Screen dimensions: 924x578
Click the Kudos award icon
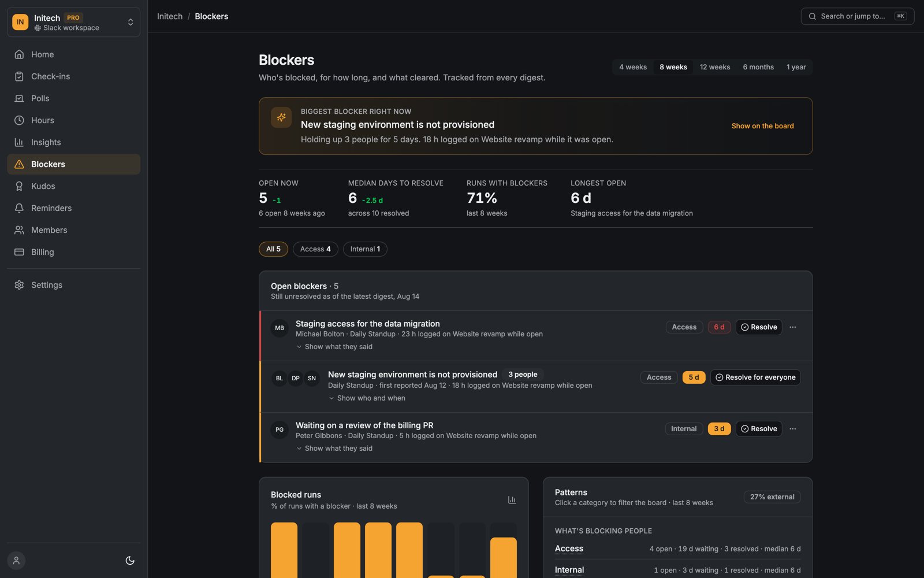[x=19, y=186]
